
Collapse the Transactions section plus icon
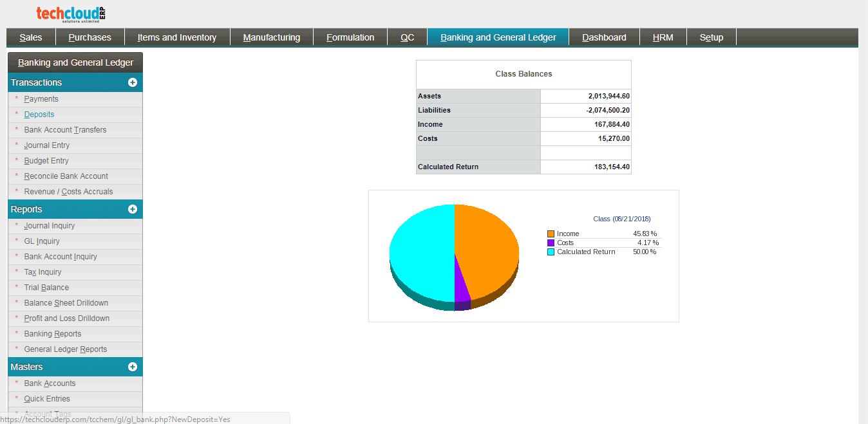(x=133, y=82)
